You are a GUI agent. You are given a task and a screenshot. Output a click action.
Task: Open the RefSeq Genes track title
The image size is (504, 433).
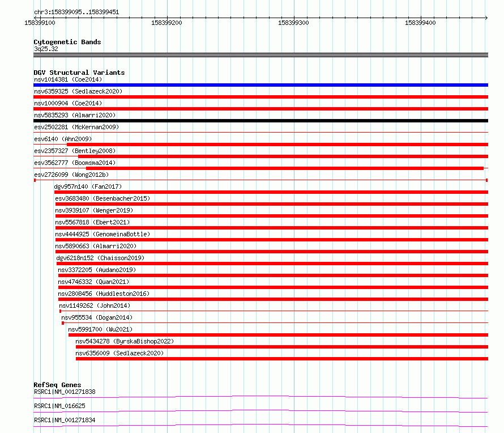[57, 385]
